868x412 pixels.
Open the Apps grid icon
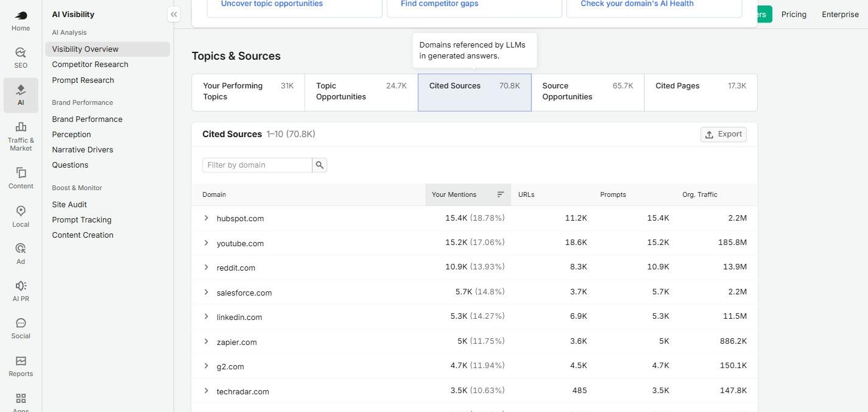[x=21, y=398]
